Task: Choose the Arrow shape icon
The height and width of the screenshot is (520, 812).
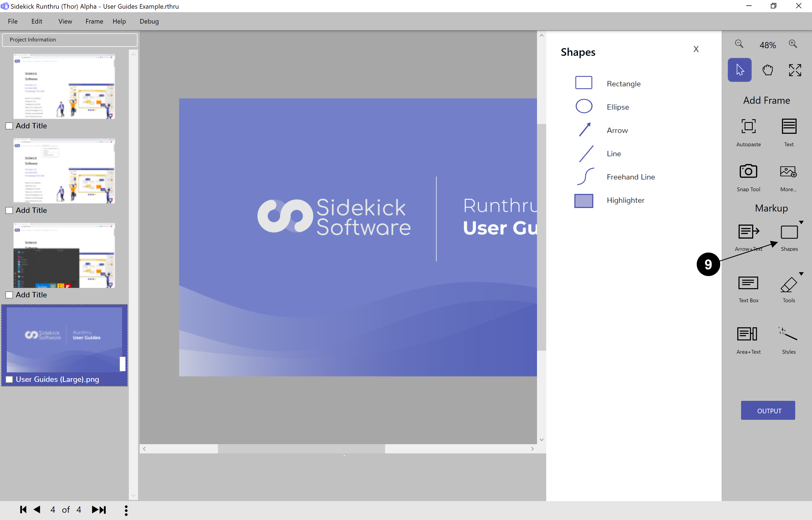Action: [585, 129]
